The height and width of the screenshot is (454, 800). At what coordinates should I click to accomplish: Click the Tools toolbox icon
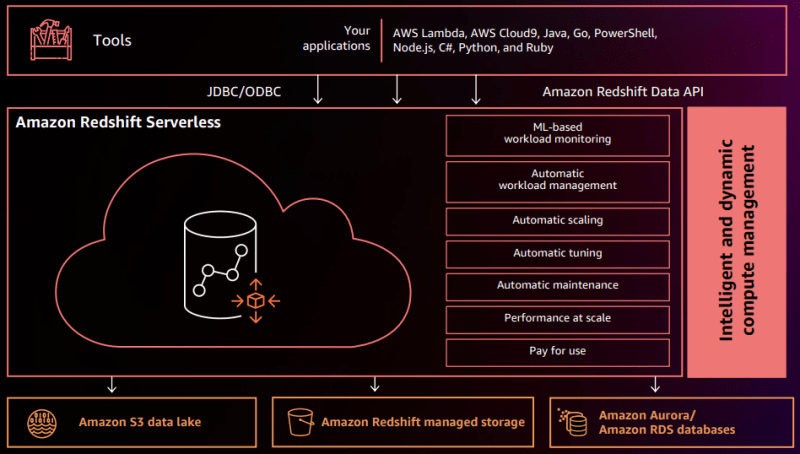pos(51,40)
